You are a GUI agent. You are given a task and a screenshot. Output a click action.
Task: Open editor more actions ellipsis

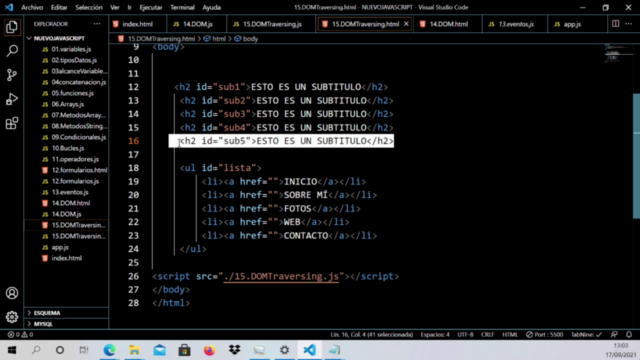point(629,24)
